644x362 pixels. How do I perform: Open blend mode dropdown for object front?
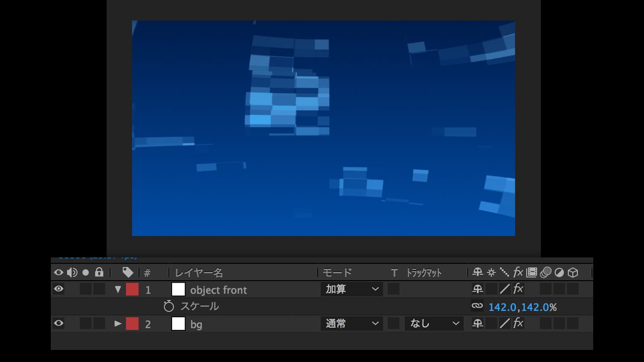[352, 290]
